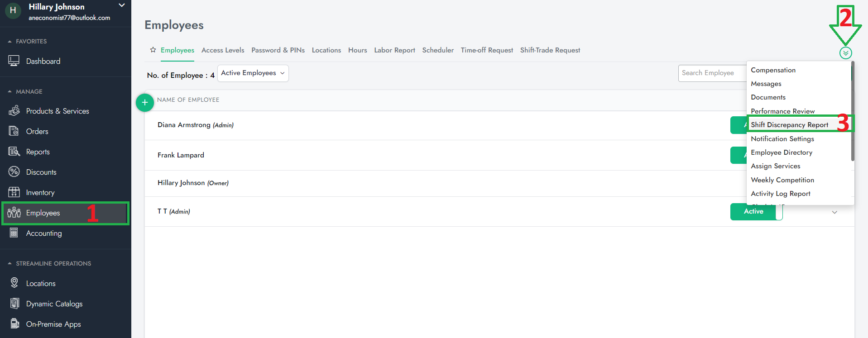Switch to the Access Levels tab
The width and height of the screenshot is (868, 338).
pos(223,50)
